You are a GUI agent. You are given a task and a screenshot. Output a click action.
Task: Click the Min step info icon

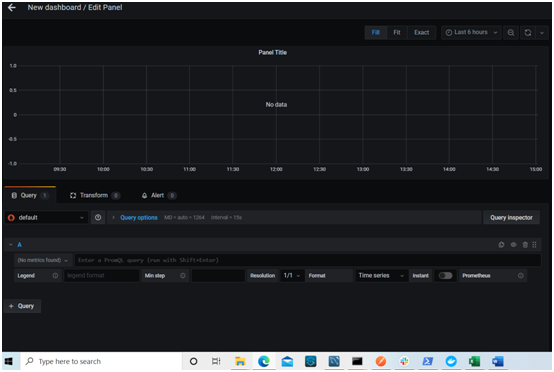click(x=183, y=276)
